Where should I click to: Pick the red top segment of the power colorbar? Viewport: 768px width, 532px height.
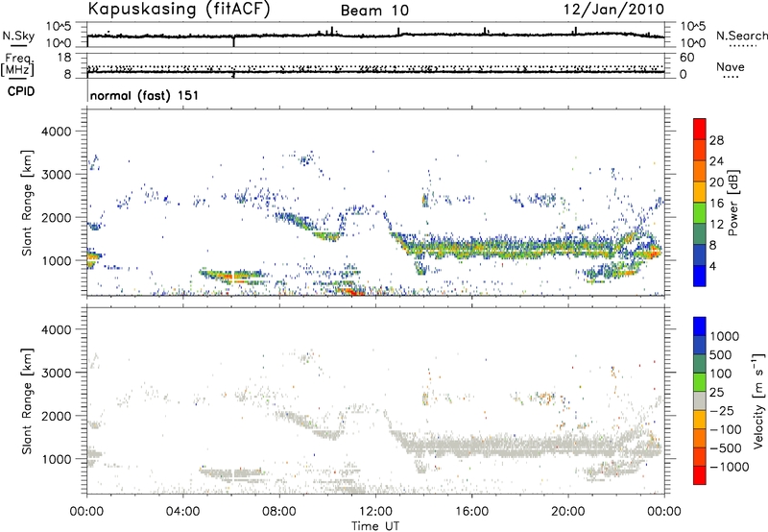click(x=700, y=129)
